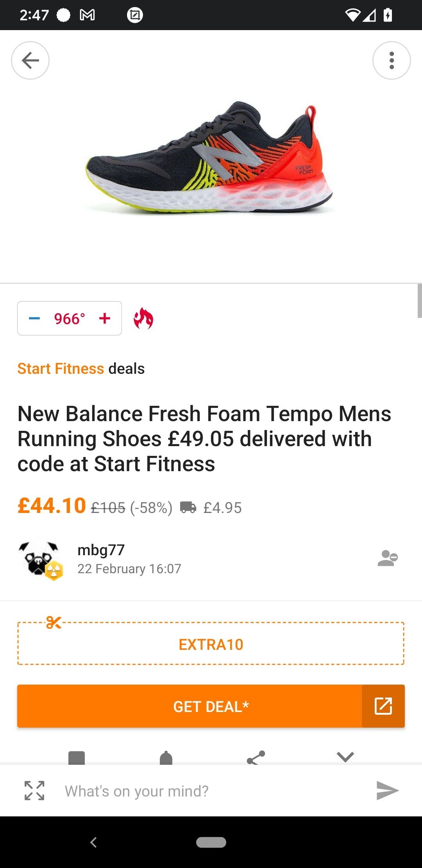Focus the "What's on your mind?" field

(211, 791)
